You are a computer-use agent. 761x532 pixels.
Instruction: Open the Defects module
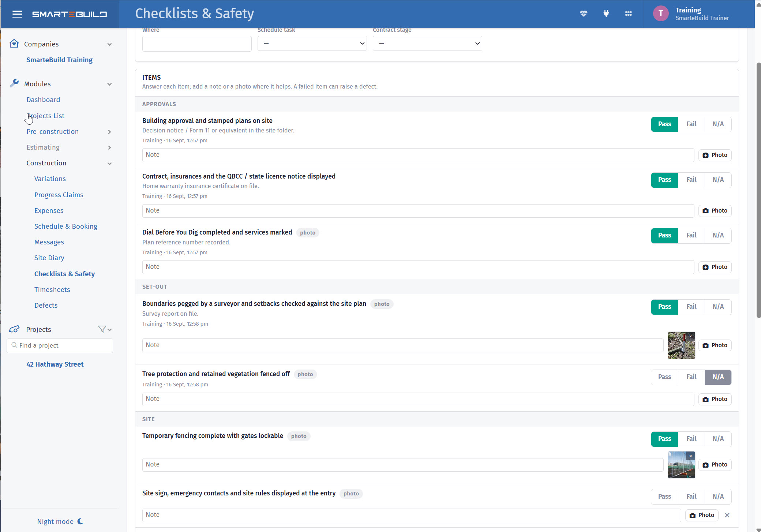[46, 305]
